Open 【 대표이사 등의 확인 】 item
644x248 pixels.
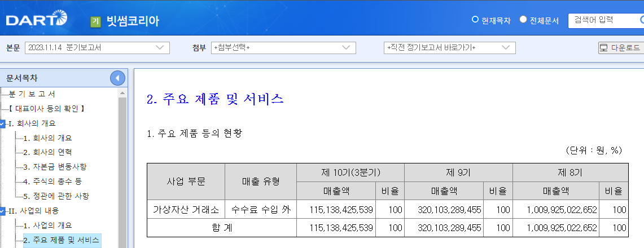(x=46, y=109)
